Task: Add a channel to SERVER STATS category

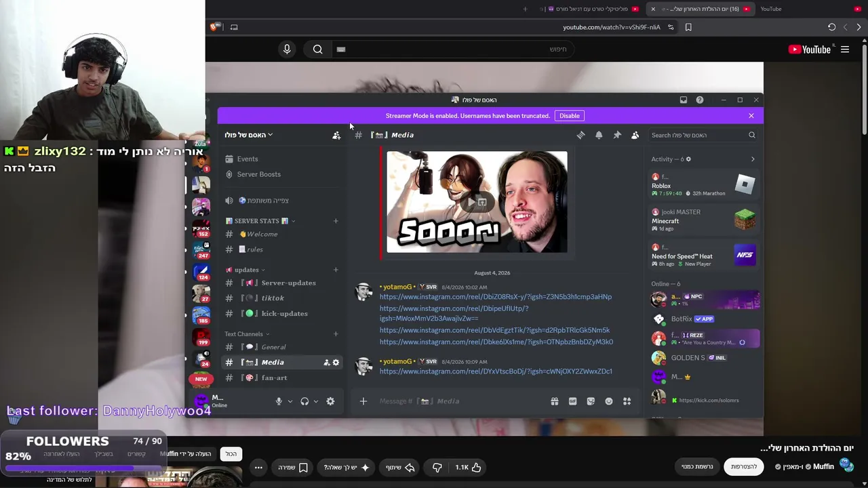Action: (x=336, y=221)
